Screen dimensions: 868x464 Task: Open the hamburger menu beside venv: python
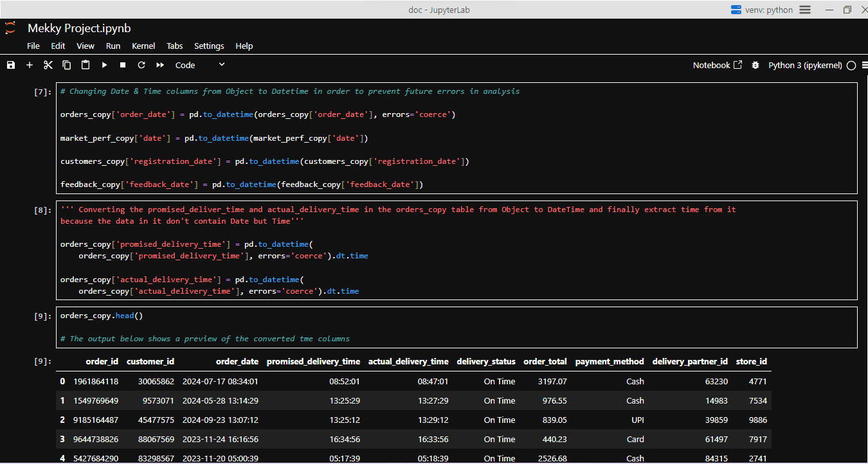(805, 10)
